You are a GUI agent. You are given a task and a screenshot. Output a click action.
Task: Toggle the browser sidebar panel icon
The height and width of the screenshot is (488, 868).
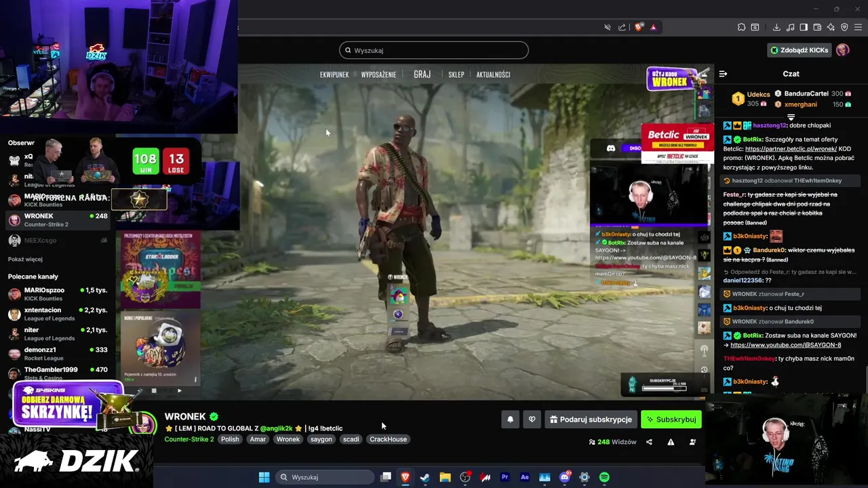(x=804, y=27)
